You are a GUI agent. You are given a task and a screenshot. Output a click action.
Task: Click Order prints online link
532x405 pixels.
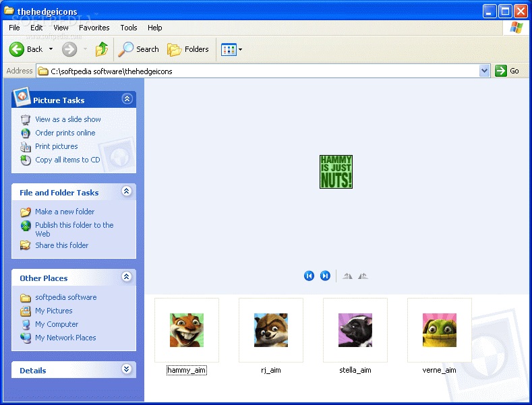pyautogui.click(x=65, y=133)
